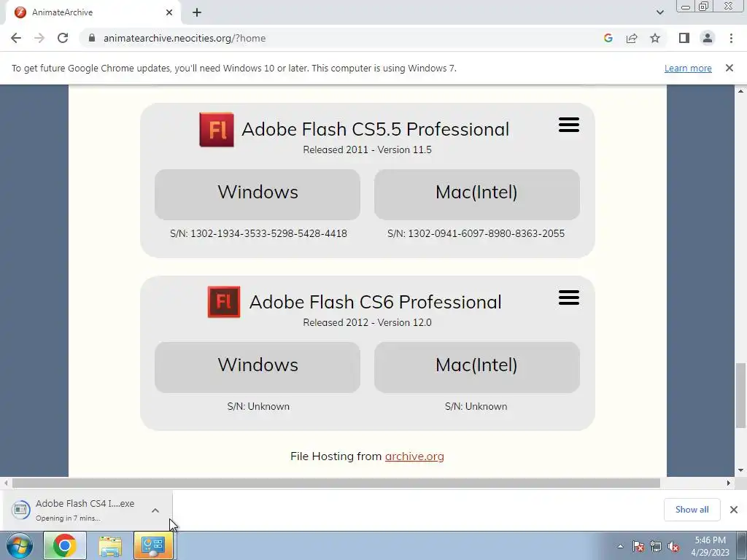Screen dimensions: 747x560
Task: Open the Action Center flag icon
Action: (638, 546)
